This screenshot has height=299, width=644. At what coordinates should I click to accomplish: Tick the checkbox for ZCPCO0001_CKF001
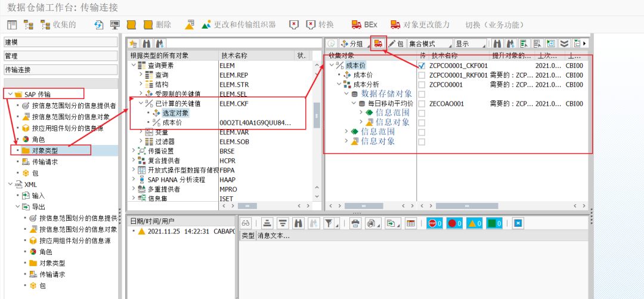422,65
